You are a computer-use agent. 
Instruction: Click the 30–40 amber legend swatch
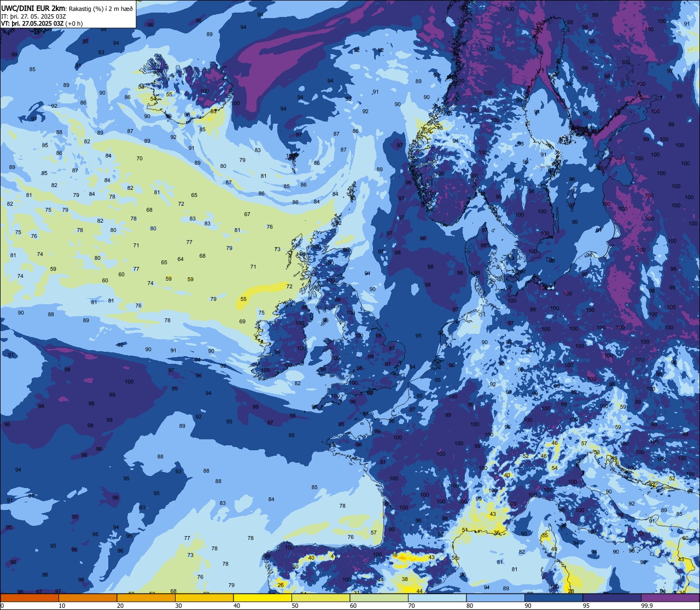204,598
